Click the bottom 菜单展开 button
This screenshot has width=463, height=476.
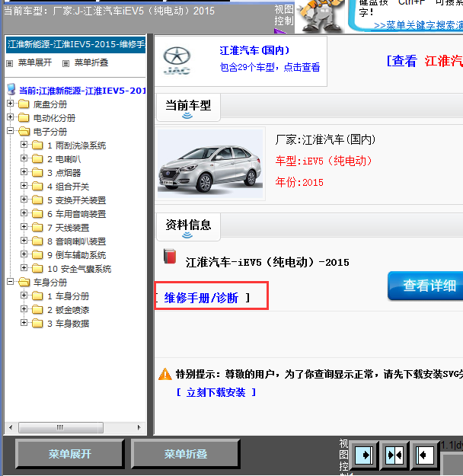[70, 454]
